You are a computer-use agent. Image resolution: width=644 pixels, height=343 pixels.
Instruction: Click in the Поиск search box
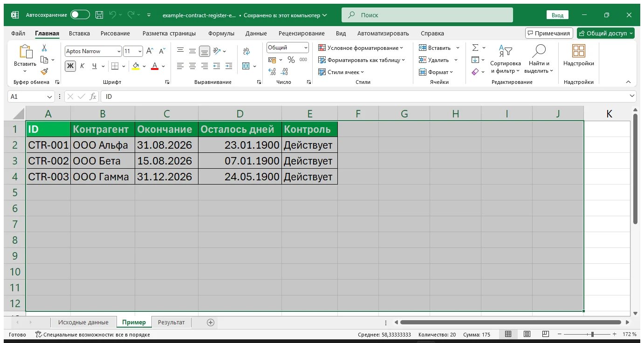(x=427, y=15)
